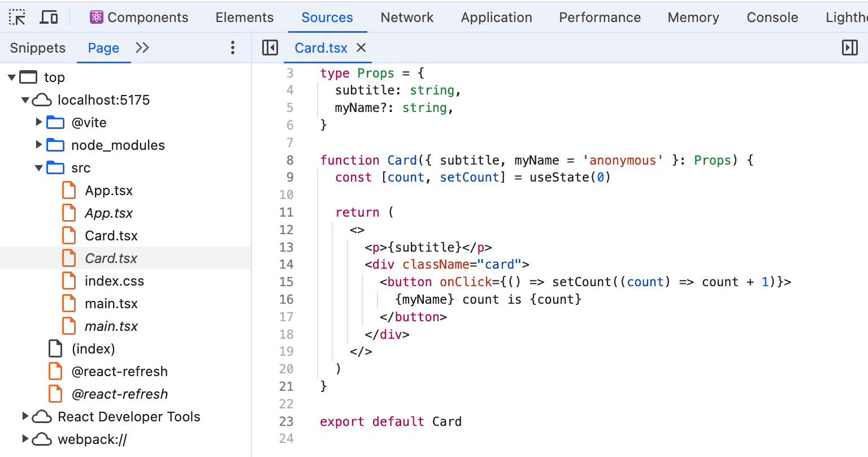The image size is (868, 457).
Task: Click className="card" attribute in code
Action: pyautogui.click(x=462, y=264)
